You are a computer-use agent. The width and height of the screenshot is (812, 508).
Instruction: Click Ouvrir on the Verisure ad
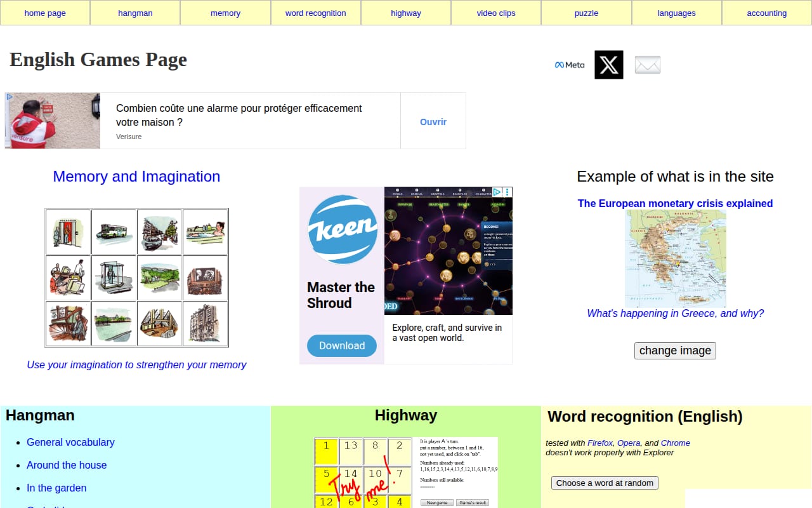[433, 122]
